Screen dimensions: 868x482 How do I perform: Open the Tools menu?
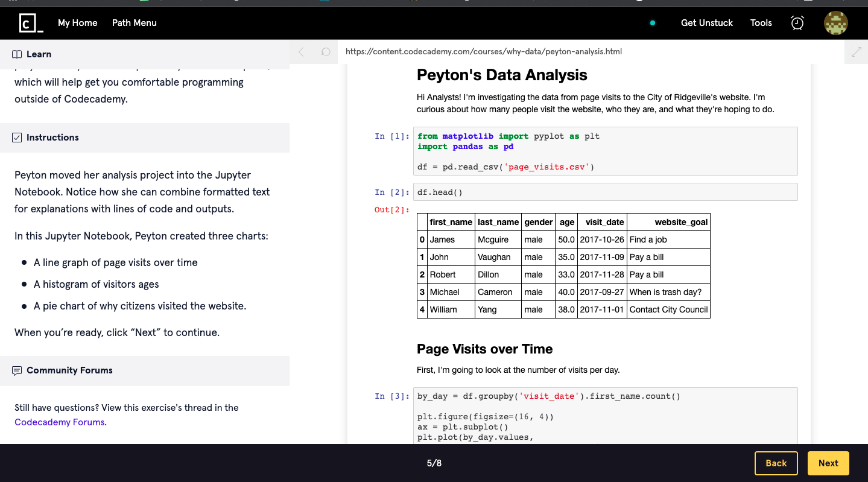761,23
